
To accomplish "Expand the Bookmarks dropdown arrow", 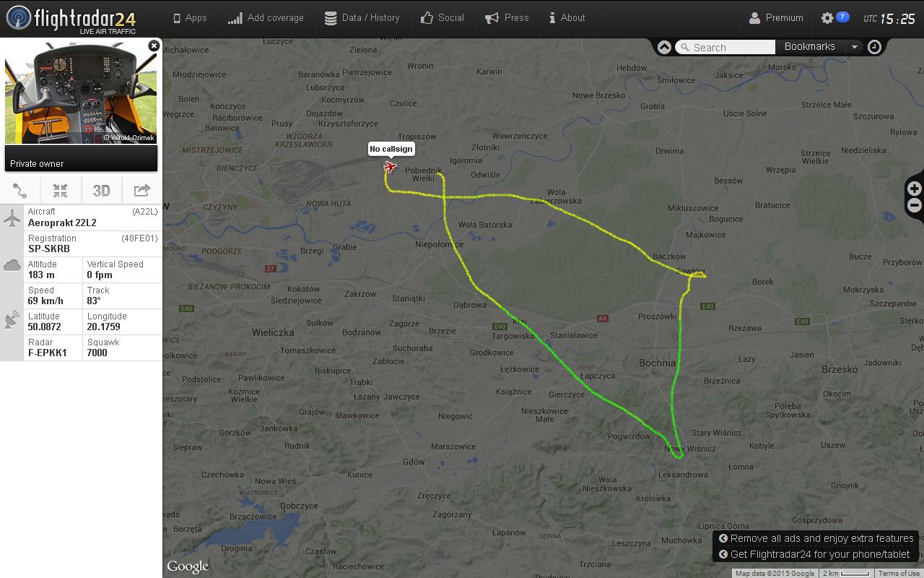I will (x=854, y=47).
